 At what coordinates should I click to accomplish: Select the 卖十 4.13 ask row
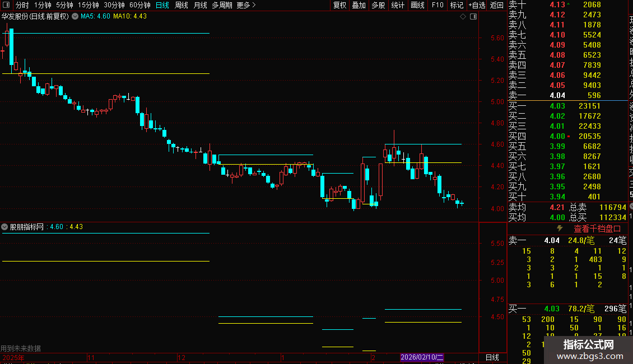(567, 5)
